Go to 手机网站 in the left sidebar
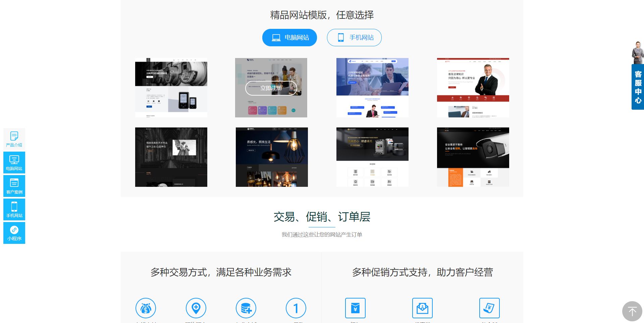 tap(14, 210)
